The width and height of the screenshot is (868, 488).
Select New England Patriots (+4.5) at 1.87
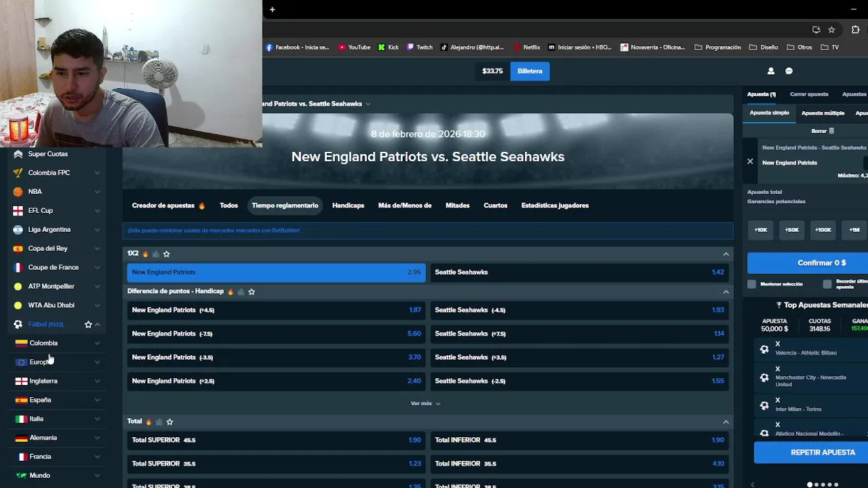276,310
